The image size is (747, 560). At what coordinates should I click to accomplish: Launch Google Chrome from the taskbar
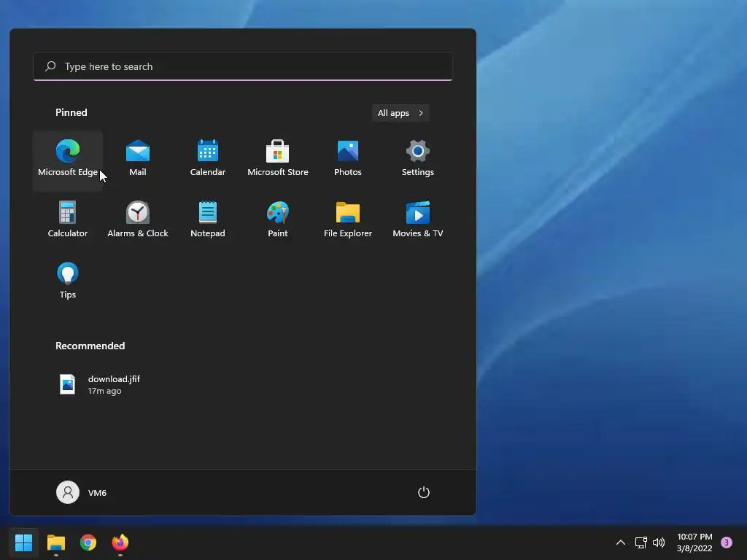pyautogui.click(x=88, y=542)
